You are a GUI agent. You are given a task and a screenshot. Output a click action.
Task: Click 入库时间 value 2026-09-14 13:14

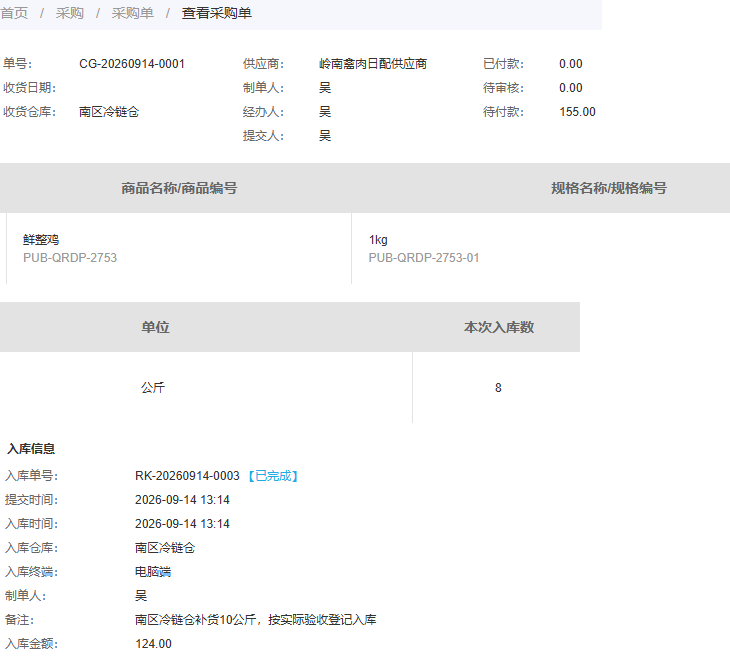[182, 524]
